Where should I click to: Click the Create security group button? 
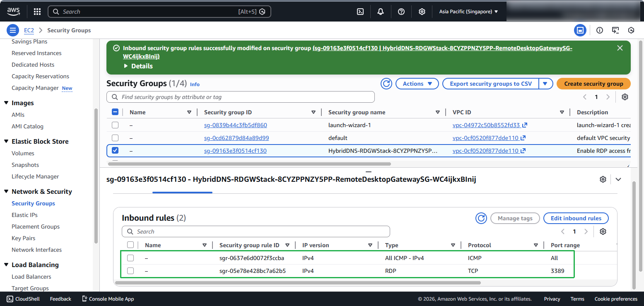click(x=593, y=84)
